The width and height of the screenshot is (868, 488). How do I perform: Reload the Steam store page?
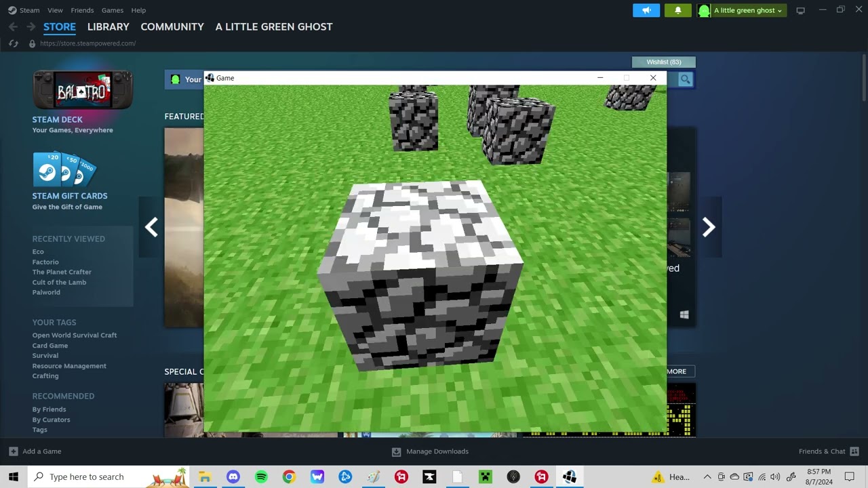[13, 43]
